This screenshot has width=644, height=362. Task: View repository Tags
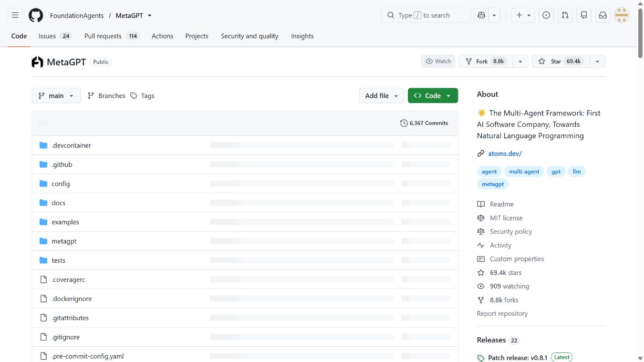tap(142, 96)
